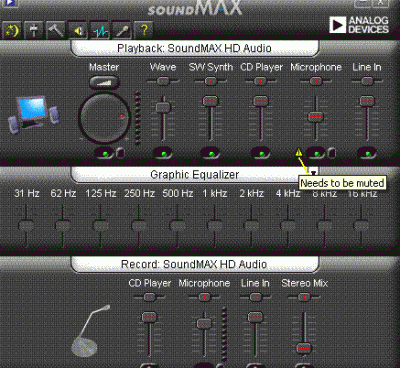Select the cyan waveform equalizer toolbar icon
The height and width of the screenshot is (368, 400).
tap(100, 31)
